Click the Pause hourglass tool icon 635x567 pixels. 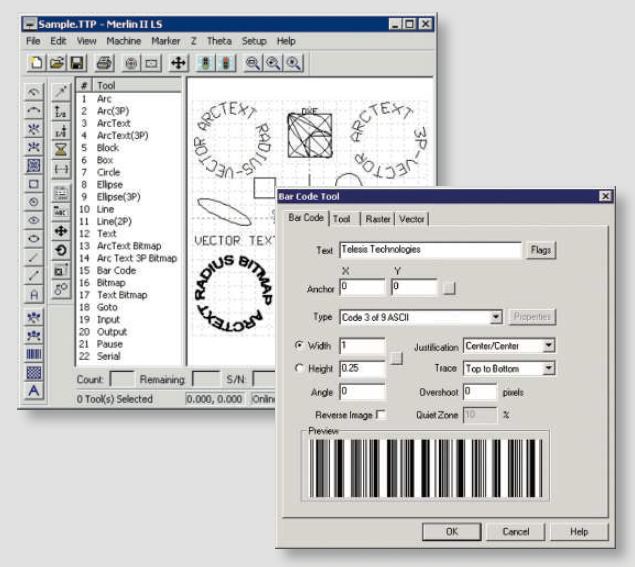pos(61,149)
